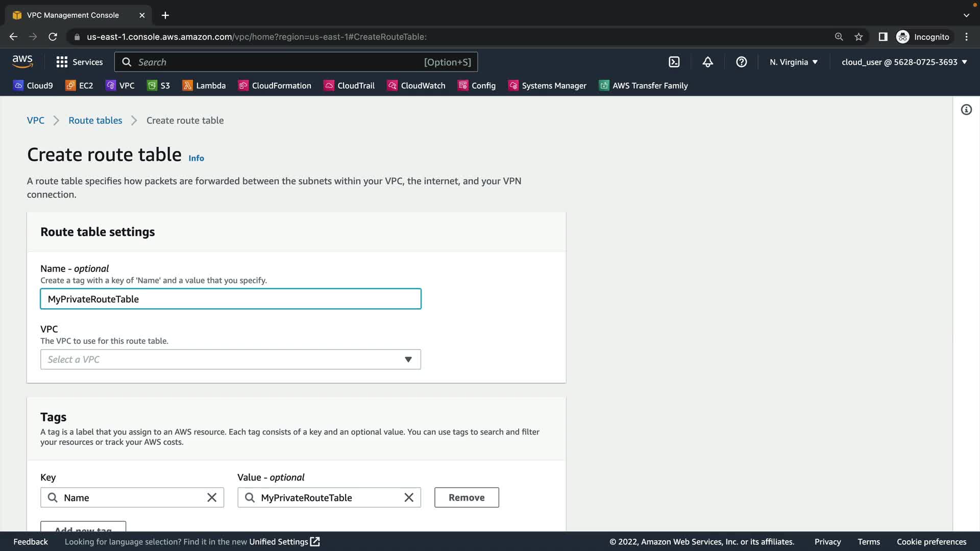
Task: Click into the Name optional input field
Action: 230,299
